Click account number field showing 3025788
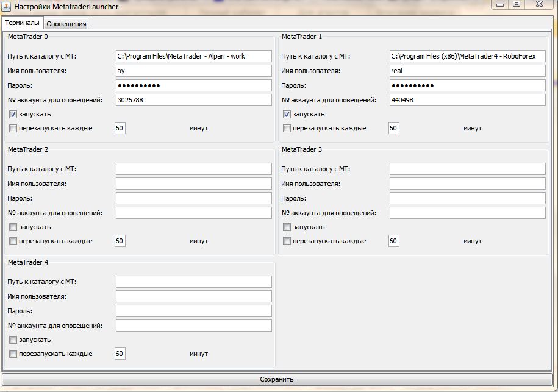 pyautogui.click(x=193, y=100)
